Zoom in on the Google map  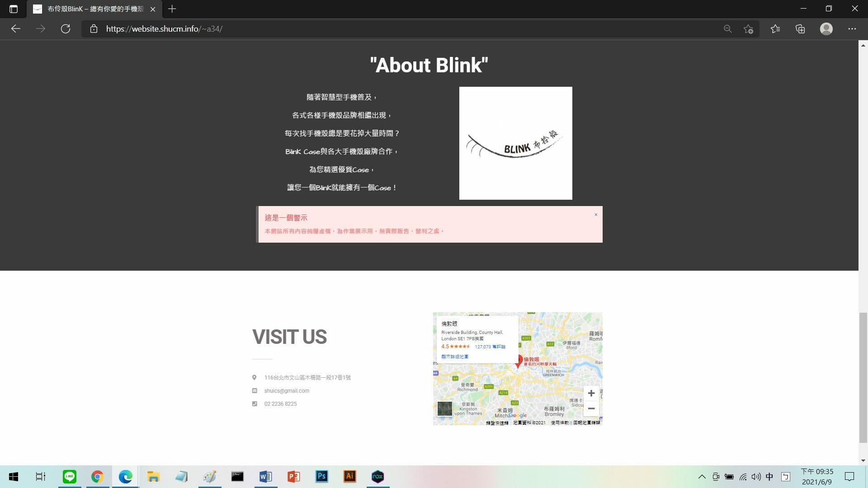[x=591, y=393]
